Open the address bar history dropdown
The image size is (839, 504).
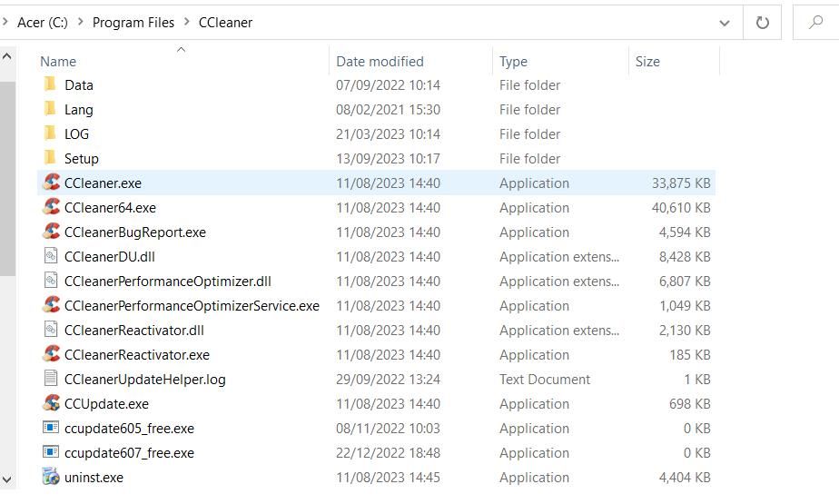click(724, 23)
